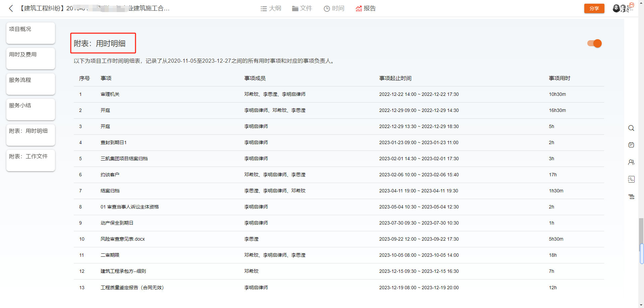This screenshot has height=308, width=644.
Task: Switch to the 大纲 tab
Action: tap(271, 8)
